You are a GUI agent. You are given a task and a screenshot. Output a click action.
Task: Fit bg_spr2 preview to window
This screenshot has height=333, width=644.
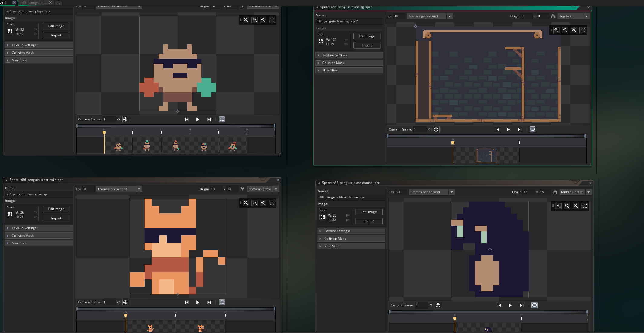[583, 30]
